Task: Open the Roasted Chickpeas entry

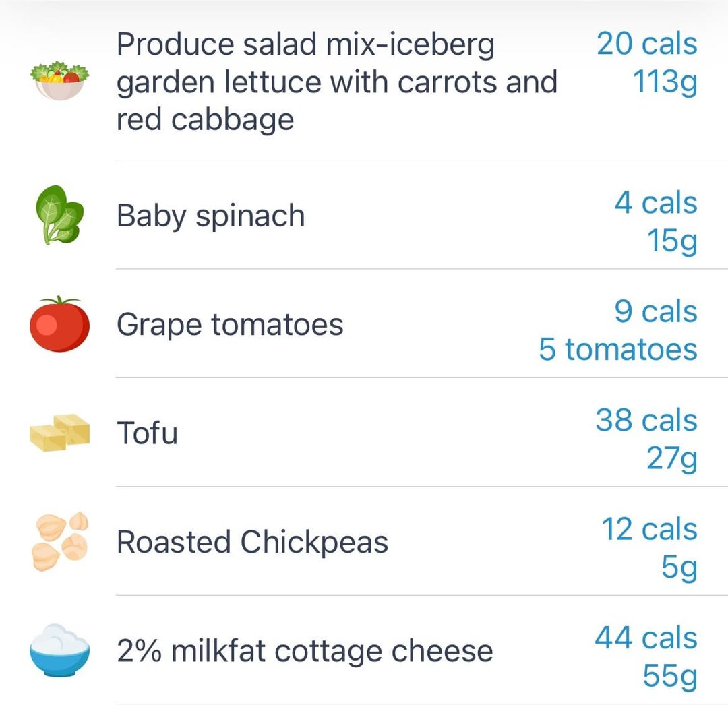Action: pyautogui.click(x=252, y=542)
